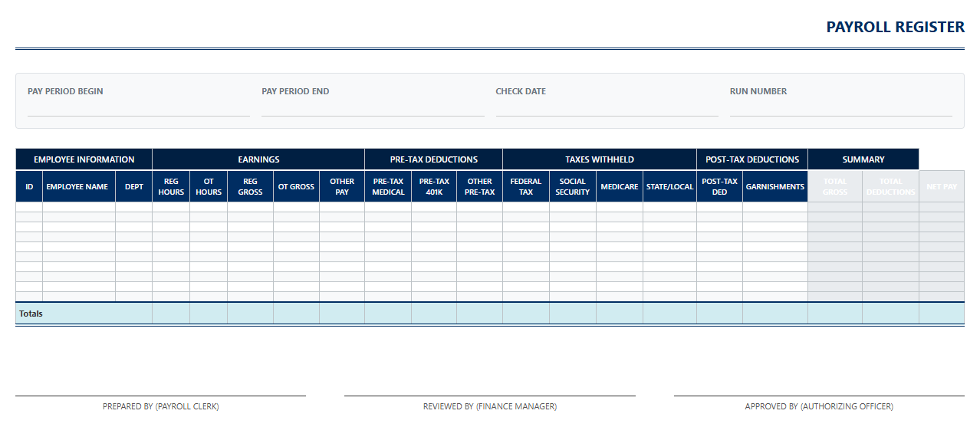Click the PAY PERIOD BEGIN label

pyautogui.click(x=65, y=91)
